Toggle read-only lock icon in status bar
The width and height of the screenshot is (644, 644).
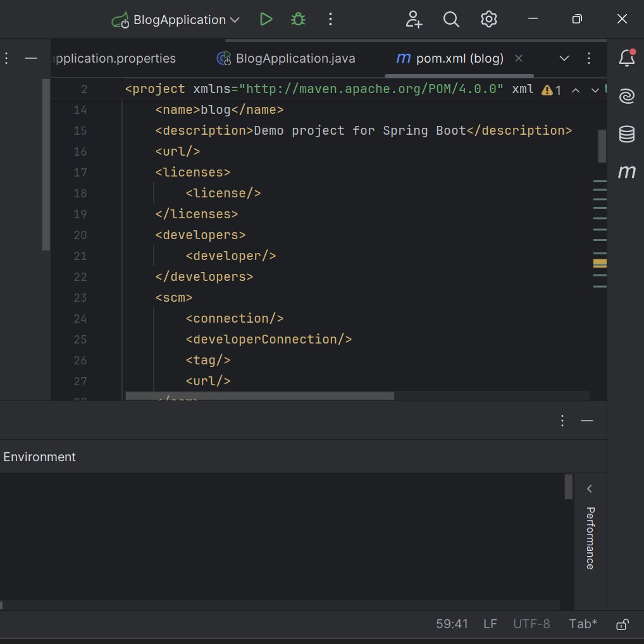pos(622,624)
